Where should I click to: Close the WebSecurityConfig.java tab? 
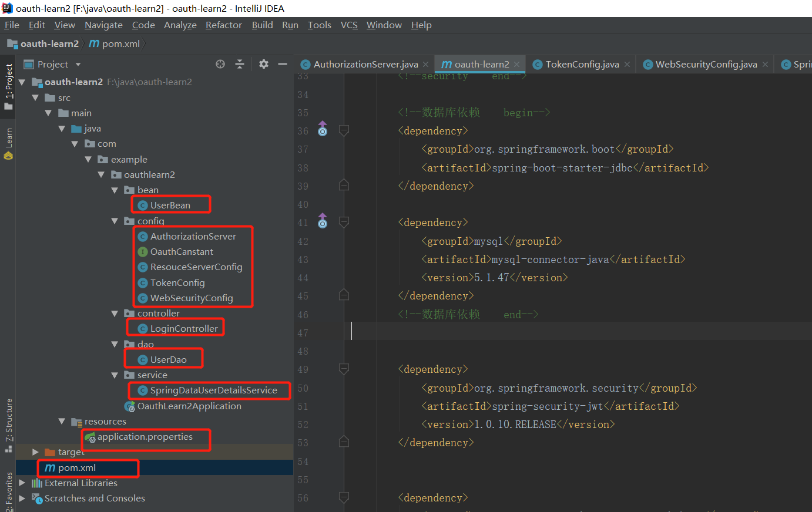765,65
